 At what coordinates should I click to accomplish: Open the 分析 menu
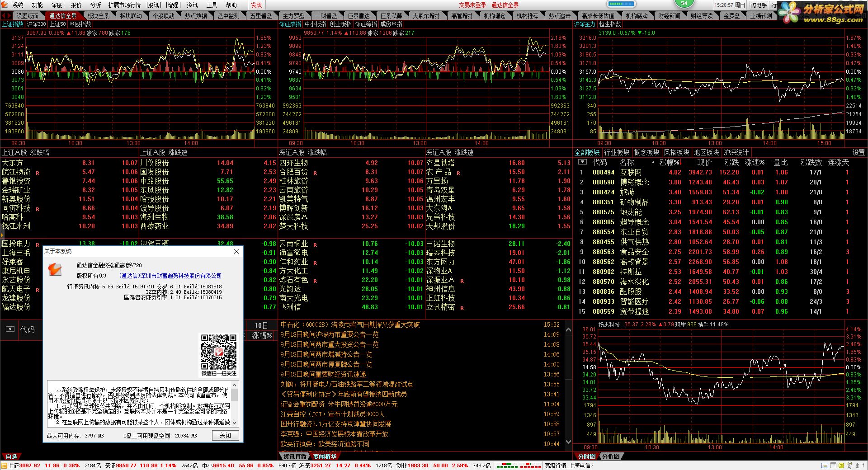95,5
